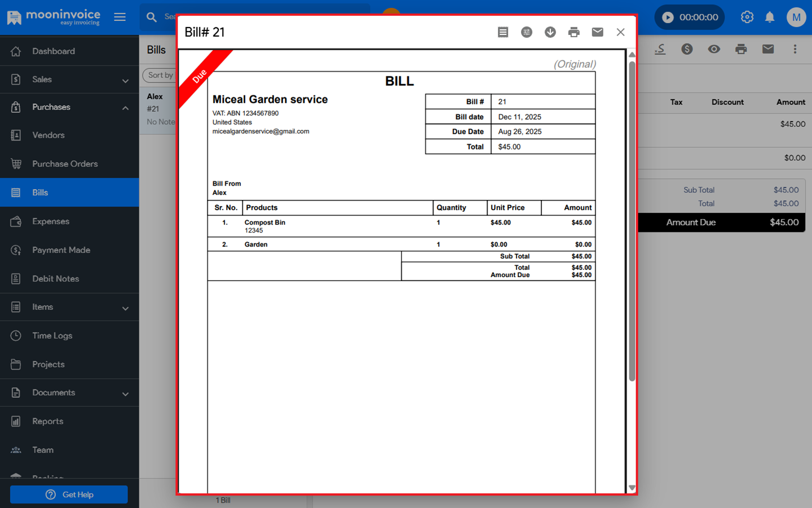The width and height of the screenshot is (812, 508).
Task: Click the Get Help button
Action: pyautogui.click(x=69, y=494)
